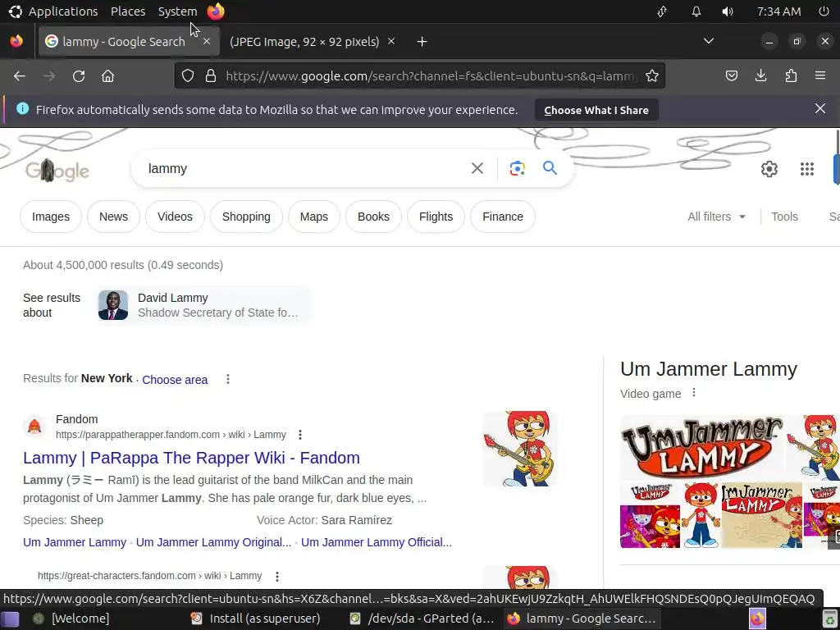Open Save to Pocket icon
The image size is (840, 630).
click(731, 76)
